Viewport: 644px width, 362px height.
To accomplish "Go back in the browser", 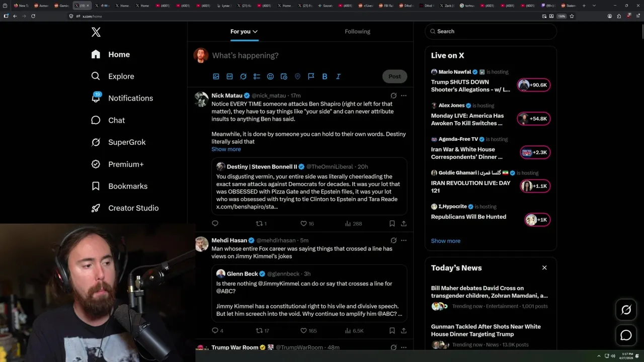I will pos(15,16).
